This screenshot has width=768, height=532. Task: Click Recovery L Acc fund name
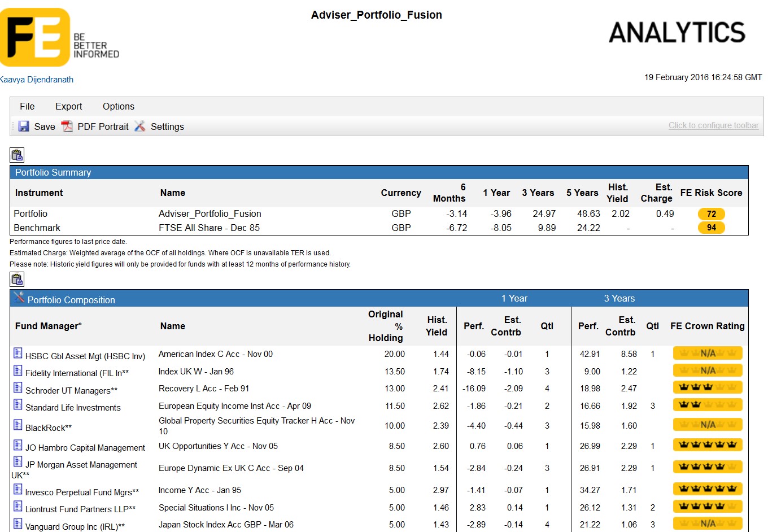203,389
